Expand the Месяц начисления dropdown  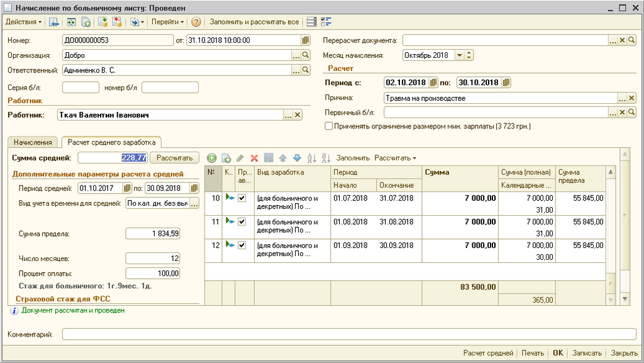coord(459,55)
